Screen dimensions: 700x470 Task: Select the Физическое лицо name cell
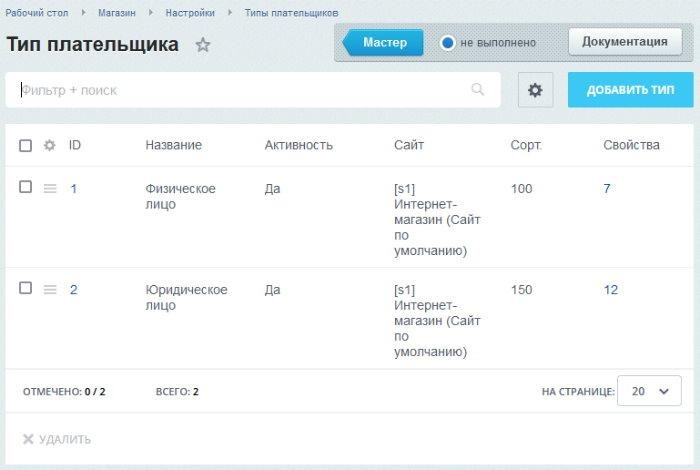click(x=180, y=196)
